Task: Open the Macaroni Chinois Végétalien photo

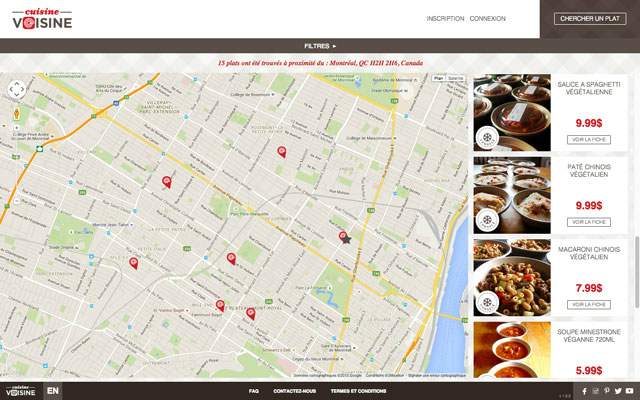Action: tap(512, 278)
